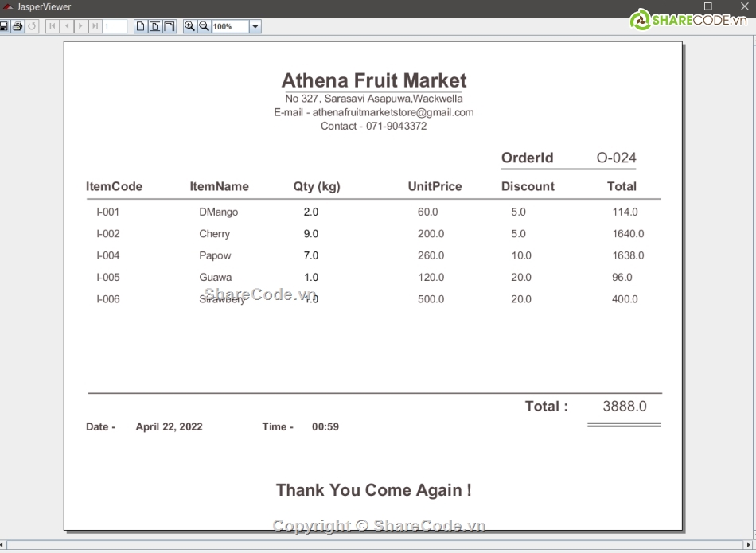This screenshot has width=756, height=553.
Task: Zoom in with the magnifier plus icon
Action: point(189,26)
